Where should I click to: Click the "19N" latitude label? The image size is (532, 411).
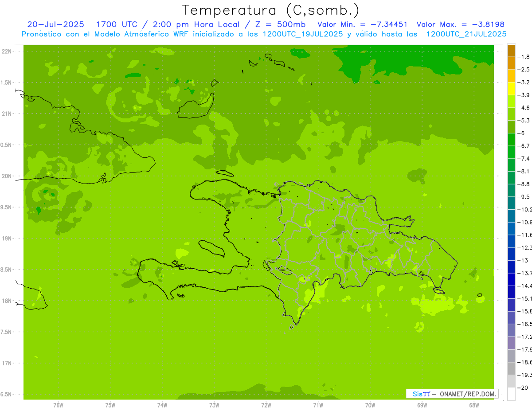(7, 239)
